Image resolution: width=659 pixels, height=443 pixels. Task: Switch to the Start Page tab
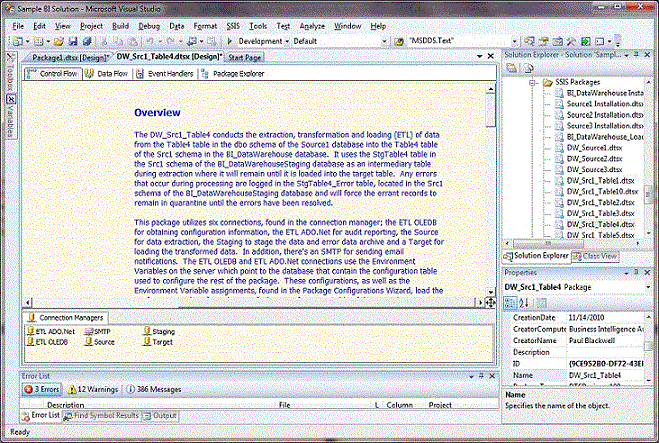pos(245,58)
